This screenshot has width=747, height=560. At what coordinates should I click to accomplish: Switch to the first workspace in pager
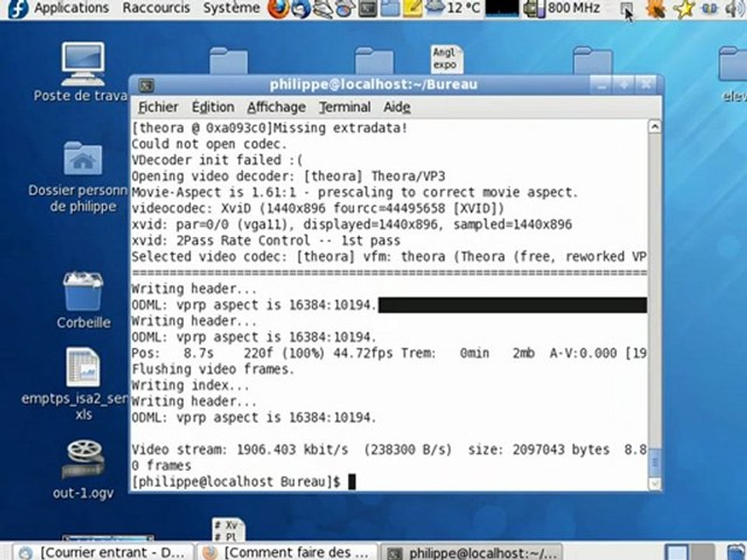pyautogui.click(x=676, y=552)
